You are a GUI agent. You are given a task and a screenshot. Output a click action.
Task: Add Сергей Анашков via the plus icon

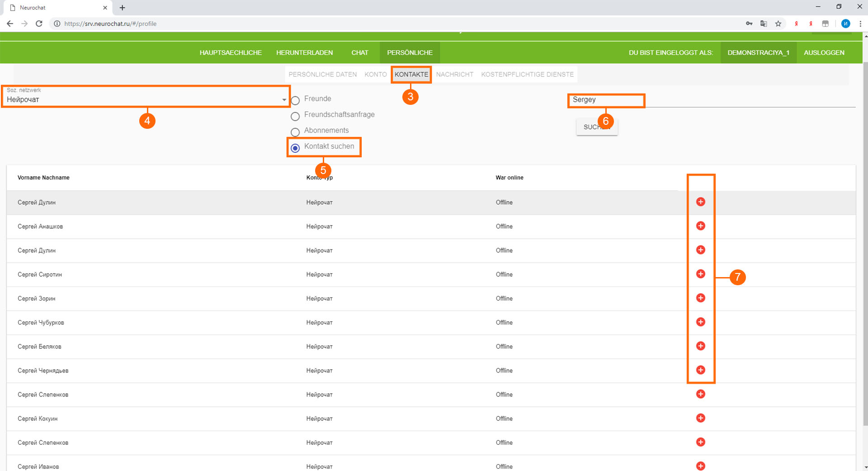700,226
